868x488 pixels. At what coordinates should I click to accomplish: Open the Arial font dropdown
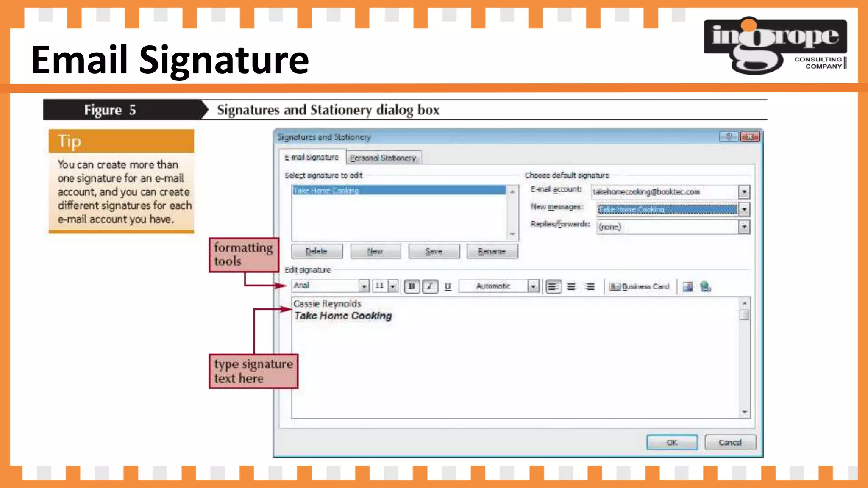(364, 287)
